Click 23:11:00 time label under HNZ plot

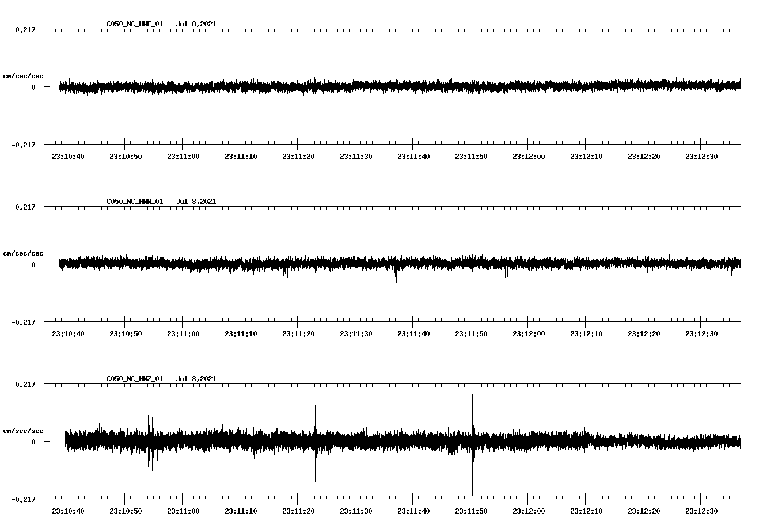click(x=183, y=511)
